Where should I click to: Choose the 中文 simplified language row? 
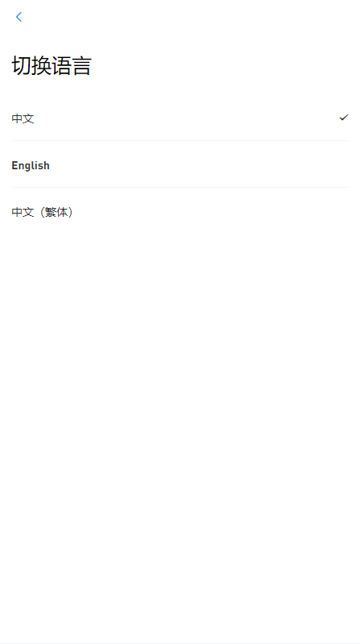[180, 118]
